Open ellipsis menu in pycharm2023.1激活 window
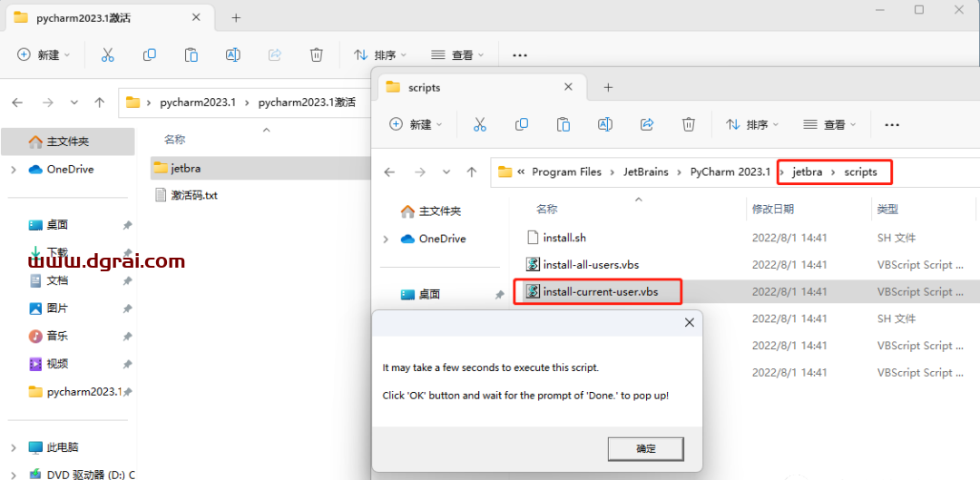 (520, 55)
